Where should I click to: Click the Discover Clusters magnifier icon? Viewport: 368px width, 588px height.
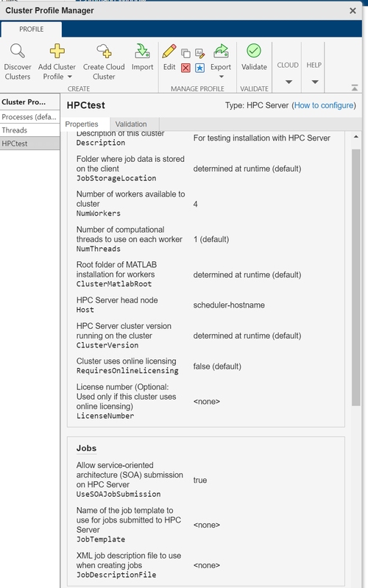point(17,51)
